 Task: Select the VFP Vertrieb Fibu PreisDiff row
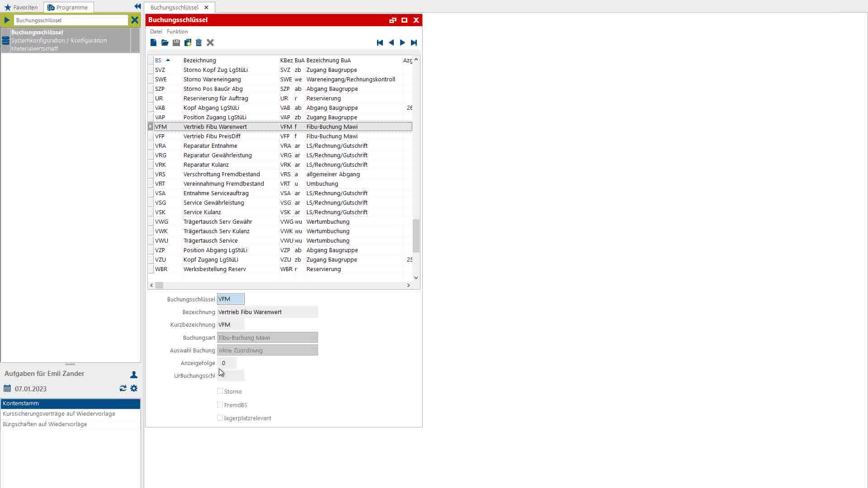click(283, 136)
